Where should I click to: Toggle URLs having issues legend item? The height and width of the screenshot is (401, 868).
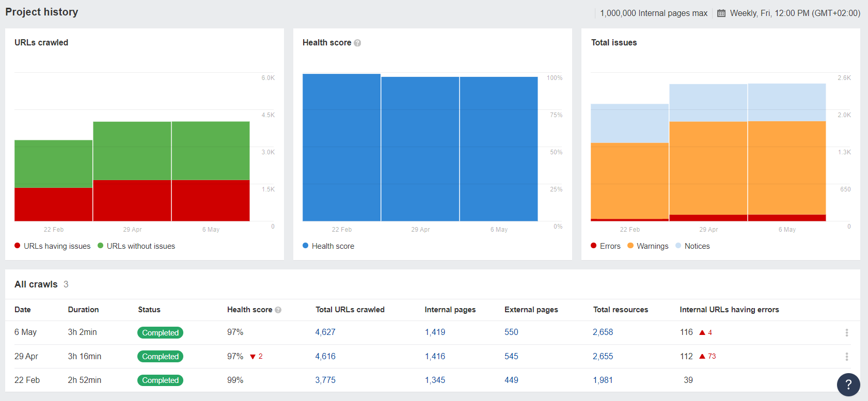pyautogui.click(x=53, y=246)
